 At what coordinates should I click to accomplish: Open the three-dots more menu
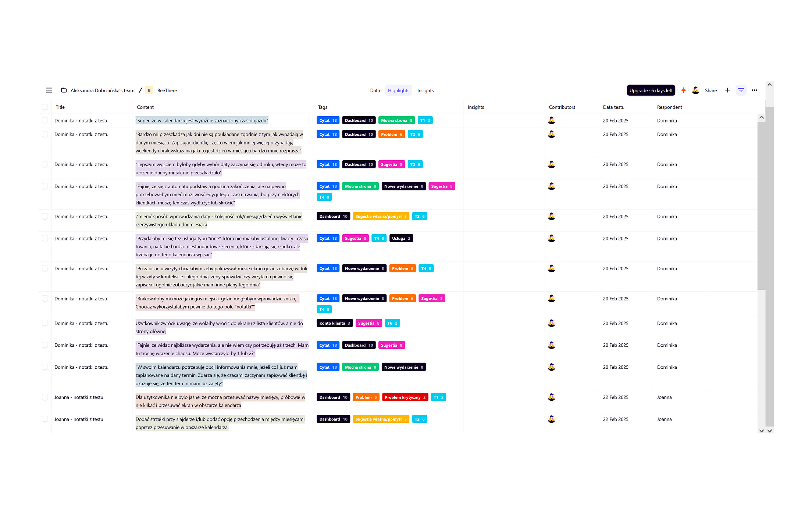[x=755, y=90]
